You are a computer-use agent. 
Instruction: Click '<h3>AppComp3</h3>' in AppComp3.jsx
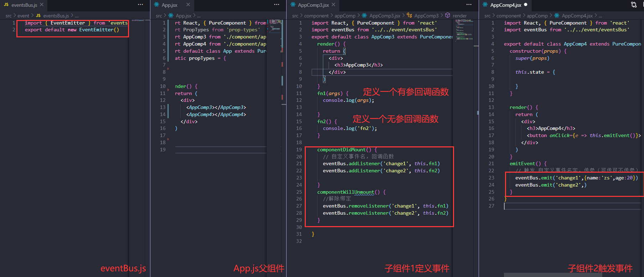[x=359, y=65]
